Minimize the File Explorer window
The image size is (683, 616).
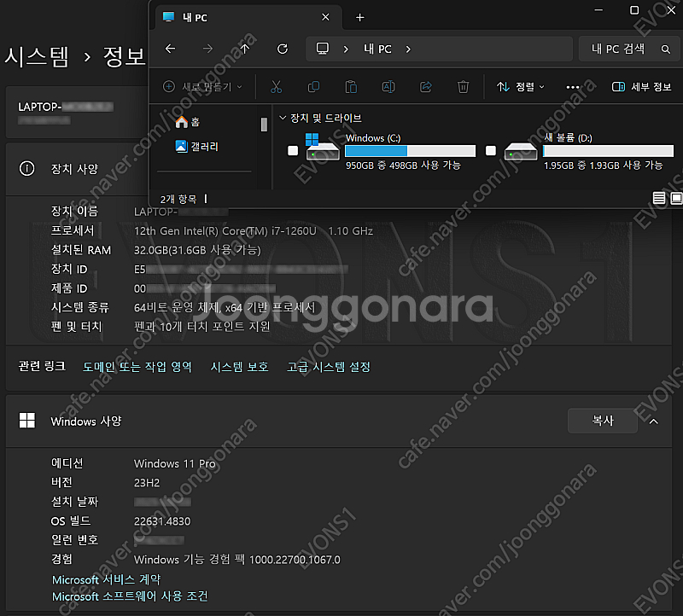[x=599, y=10]
